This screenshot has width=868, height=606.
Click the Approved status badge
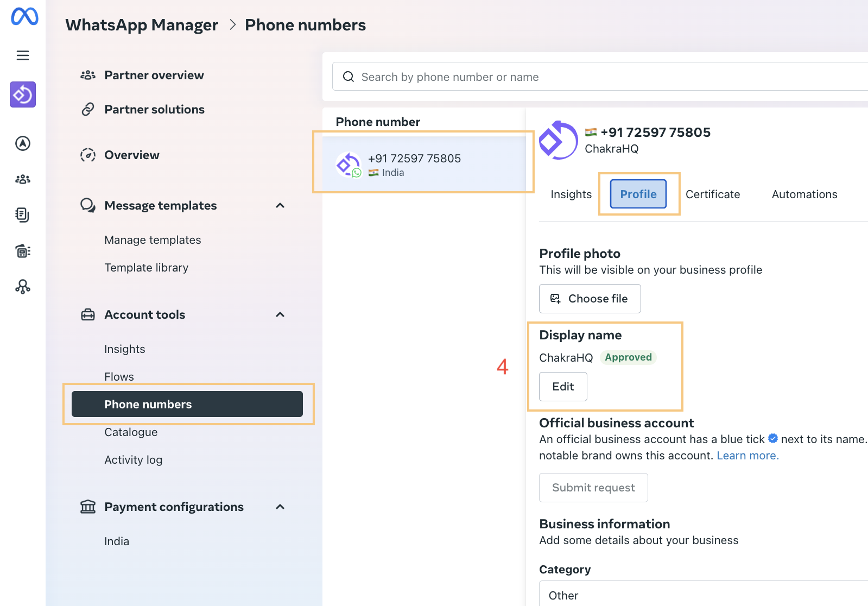pyautogui.click(x=629, y=357)
